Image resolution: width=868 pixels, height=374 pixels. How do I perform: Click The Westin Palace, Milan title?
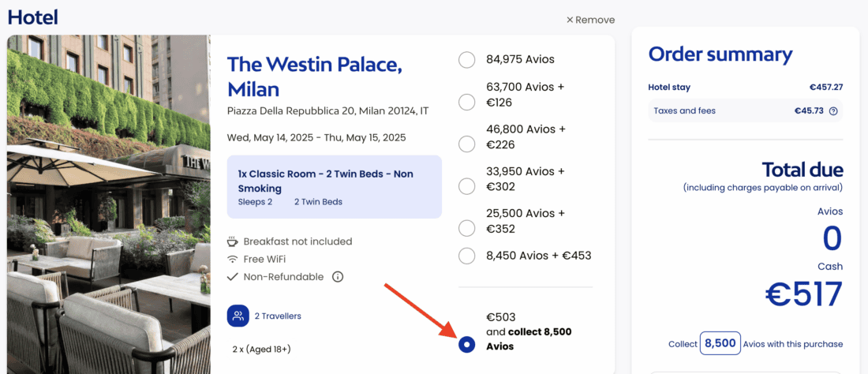tap(314, 76)
